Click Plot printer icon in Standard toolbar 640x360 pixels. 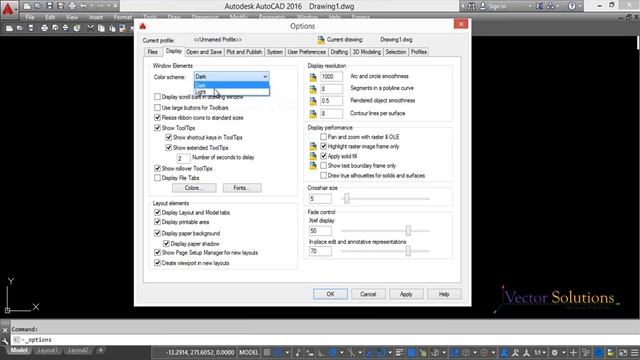coord(44,28)
